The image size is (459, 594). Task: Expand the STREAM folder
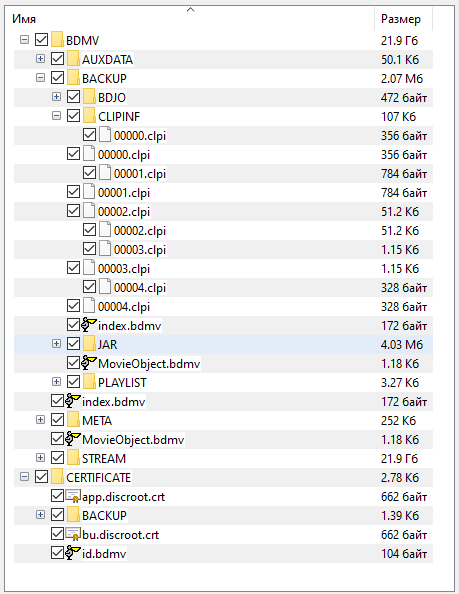[x=40, y=458]
